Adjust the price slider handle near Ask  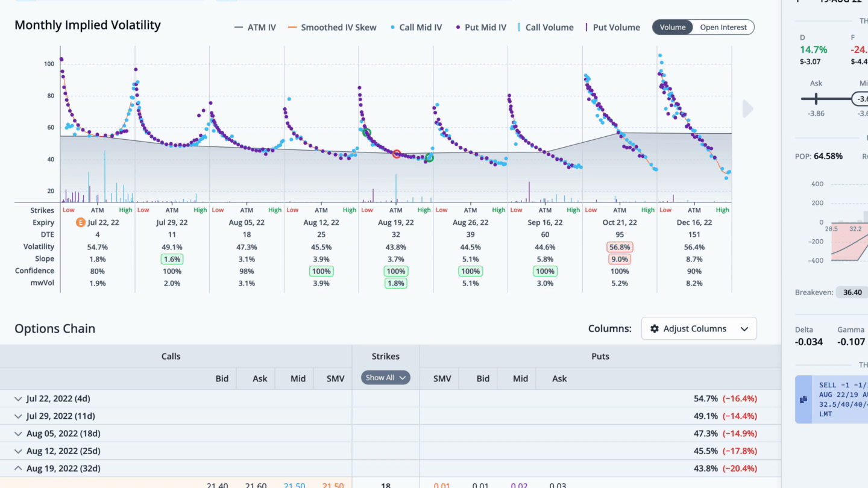pyautogui.click(x=816, y=99)
